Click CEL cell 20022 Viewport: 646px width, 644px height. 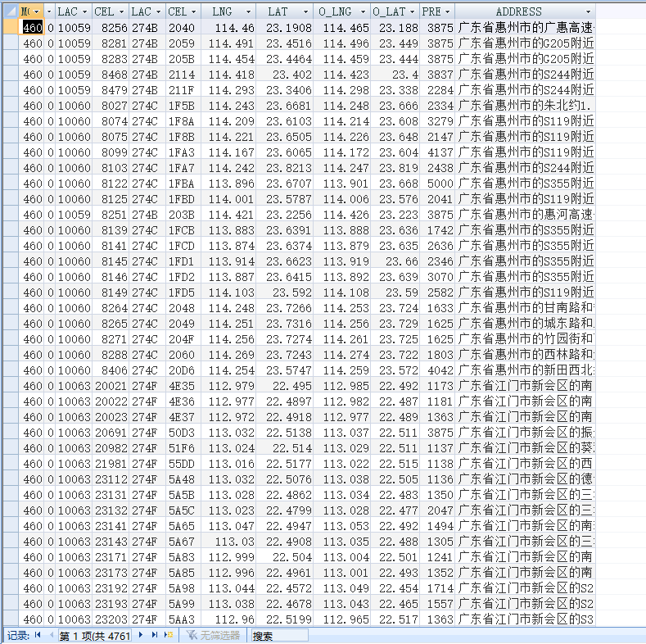111,401
